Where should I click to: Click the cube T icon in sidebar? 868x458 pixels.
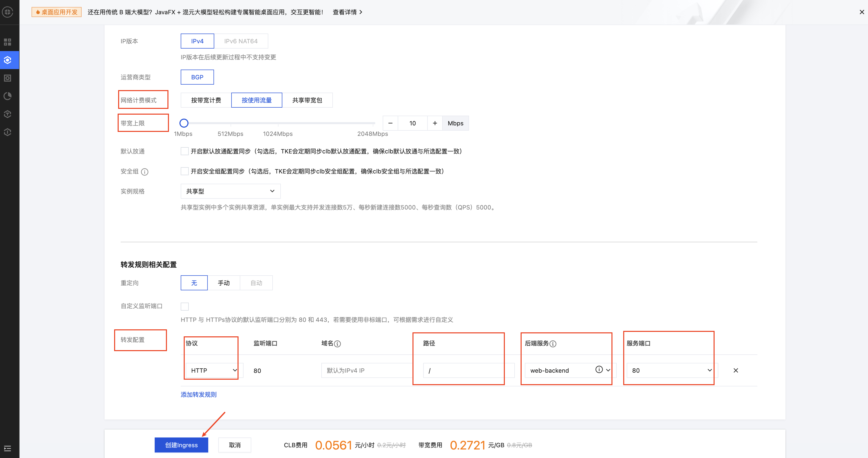pyautogui.click(x=8, y=114)
